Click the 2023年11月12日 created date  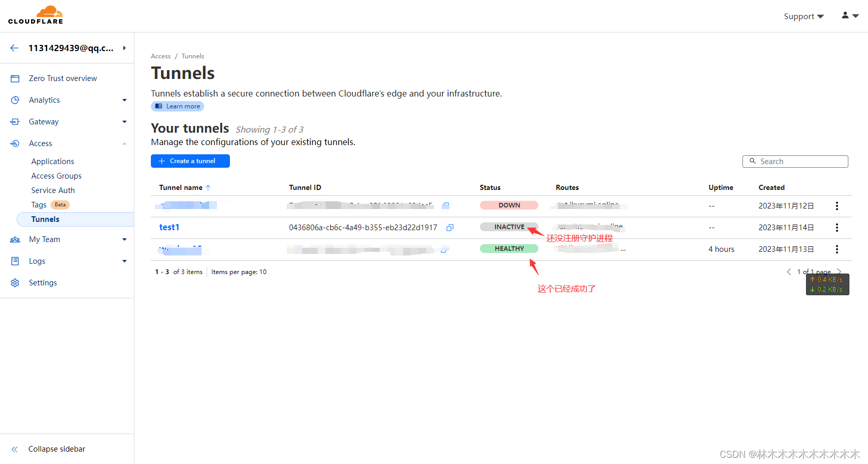[x=786, y=206]
